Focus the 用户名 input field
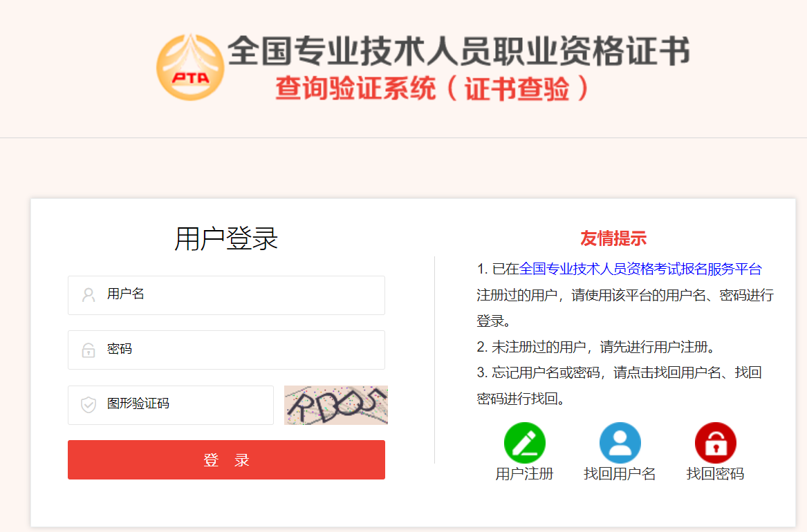Image resolution: width=807 pixels, height=532 pixels. click(226, 295)
